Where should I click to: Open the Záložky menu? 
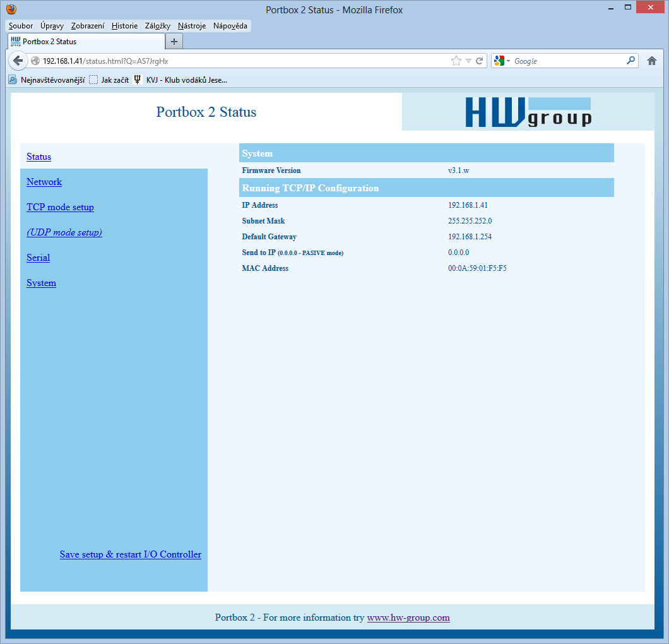tap(157, 26)
